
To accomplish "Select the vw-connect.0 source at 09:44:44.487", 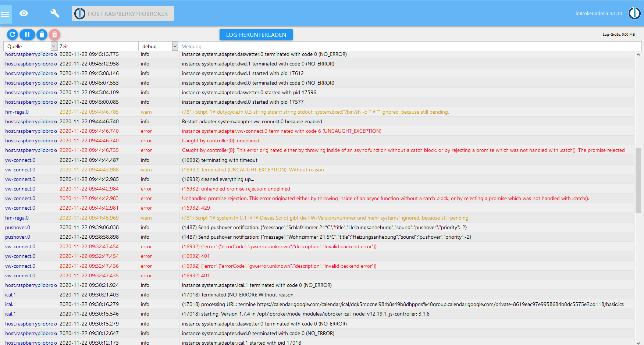I will [20, 160].
